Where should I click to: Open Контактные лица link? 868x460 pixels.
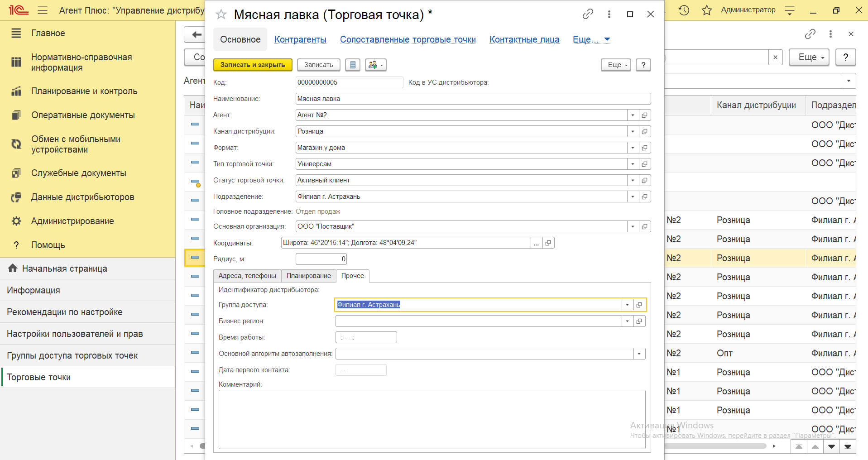click(x=524, y=39)
